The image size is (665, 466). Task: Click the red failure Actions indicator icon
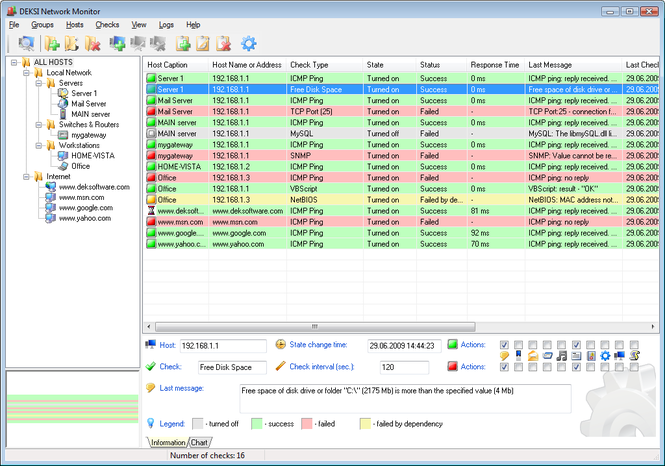point(453,366)
